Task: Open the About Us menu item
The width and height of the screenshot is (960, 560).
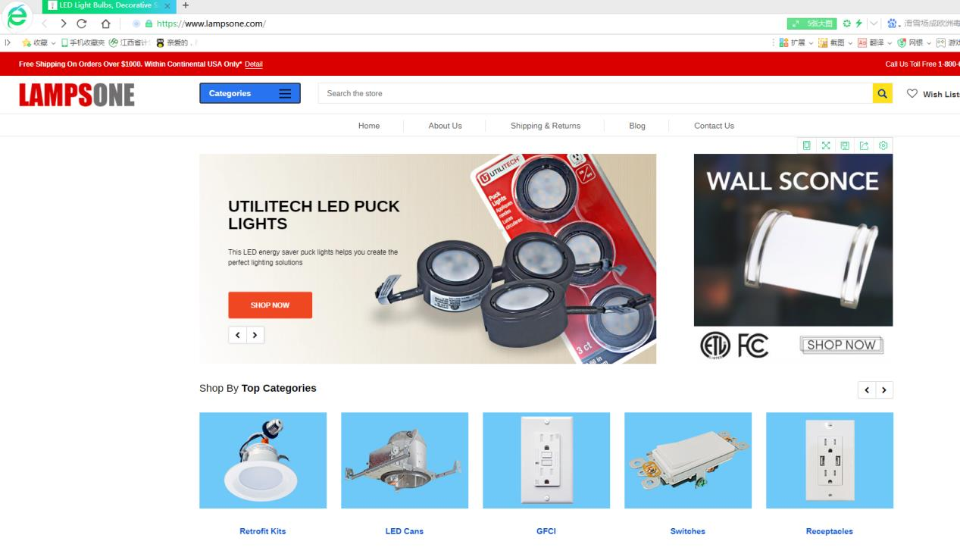Action: [x=445, y=126]
